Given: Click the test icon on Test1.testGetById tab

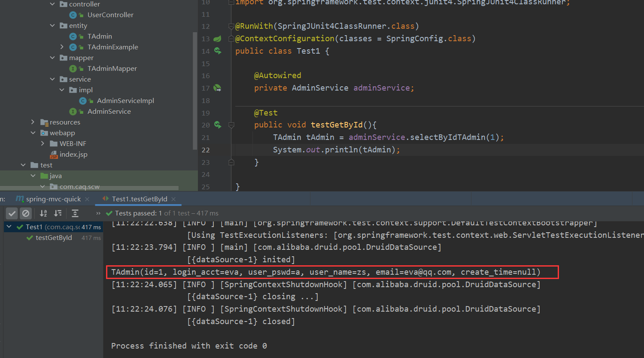Looking at the screenshot, I should (x=106, y=199).
